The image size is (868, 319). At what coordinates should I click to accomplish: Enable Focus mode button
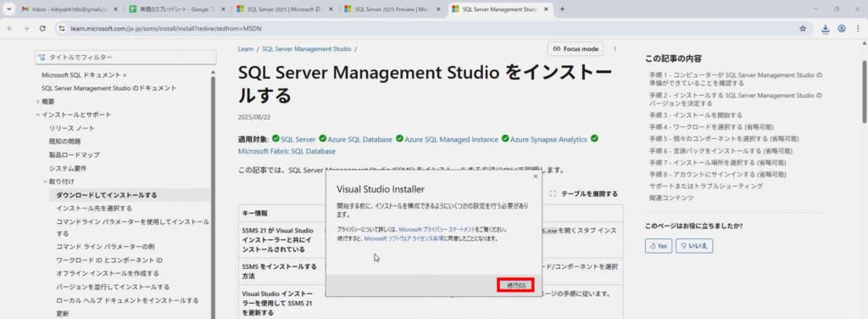(x=576, y=48)
